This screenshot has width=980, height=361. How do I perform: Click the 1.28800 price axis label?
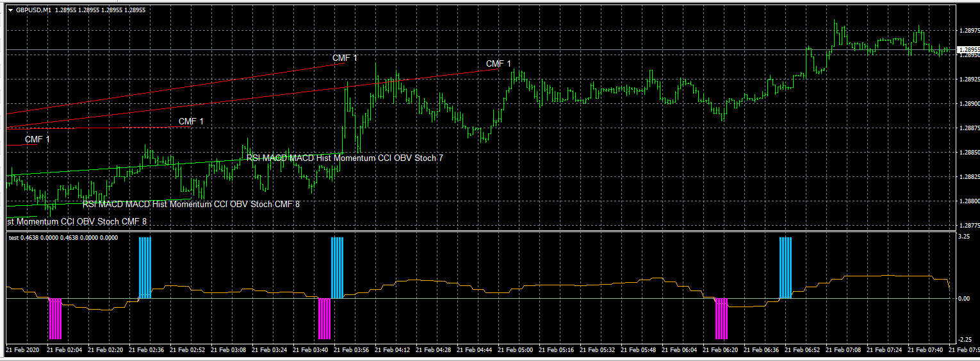tap(970, 201)
